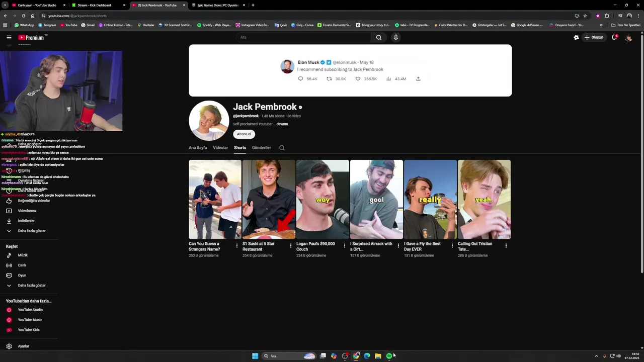644x362 pixels.
Task: Click the share icon on Elon Musk tweet banner
Action: pyautogui.click(x=418, y=79)
